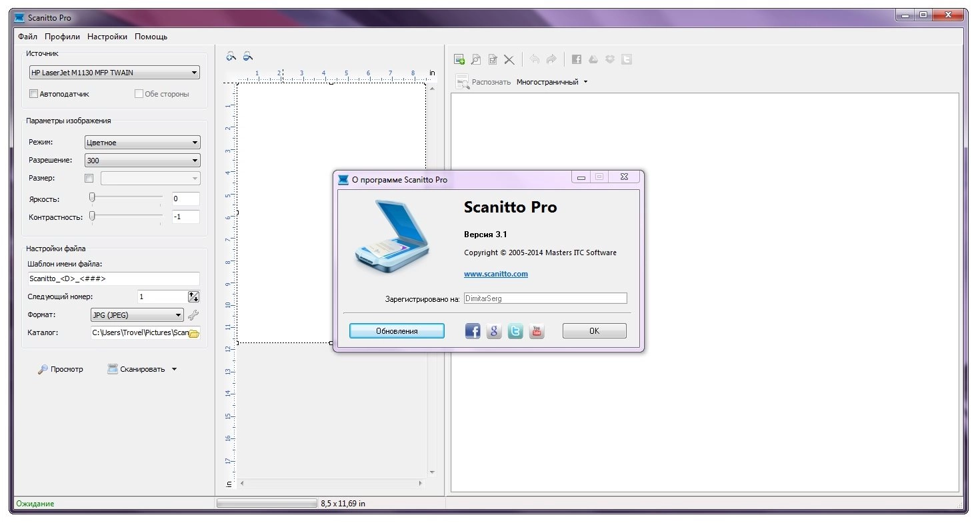Toggle the Обе стороны checkbox

point(139,94)
